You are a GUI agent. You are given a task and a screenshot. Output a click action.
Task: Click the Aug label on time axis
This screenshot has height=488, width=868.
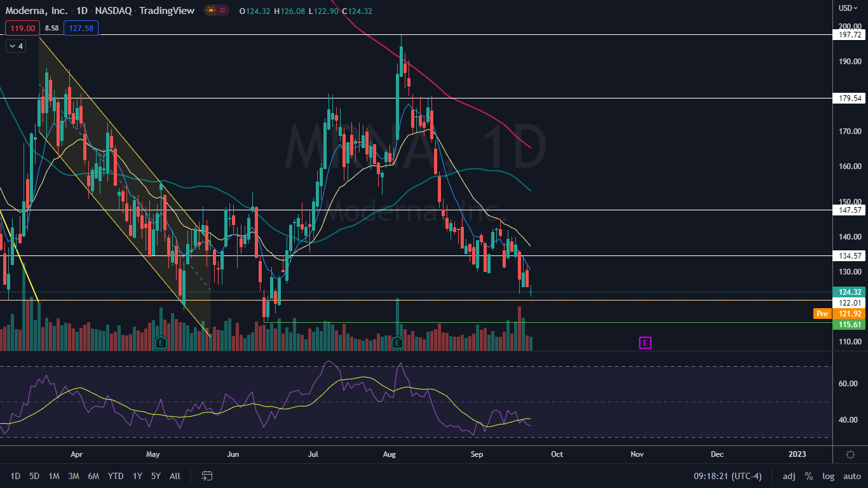[390, 454]
